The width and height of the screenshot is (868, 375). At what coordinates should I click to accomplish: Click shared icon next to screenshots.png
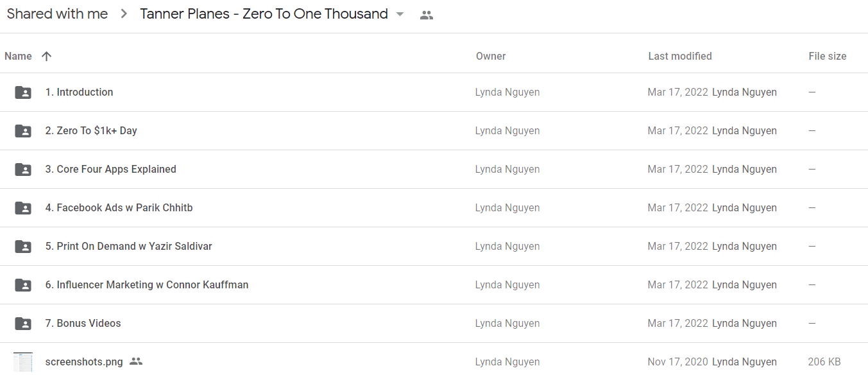point(135,362)
